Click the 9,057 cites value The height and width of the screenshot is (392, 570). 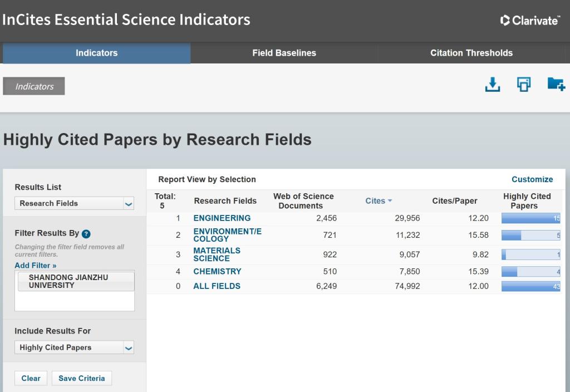pos(409,254)
